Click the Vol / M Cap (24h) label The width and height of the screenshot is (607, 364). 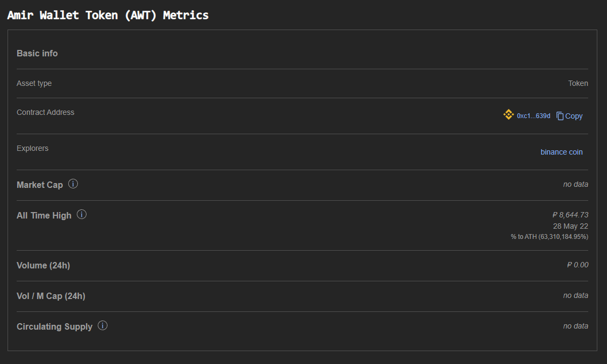click(x=50, y=296)
